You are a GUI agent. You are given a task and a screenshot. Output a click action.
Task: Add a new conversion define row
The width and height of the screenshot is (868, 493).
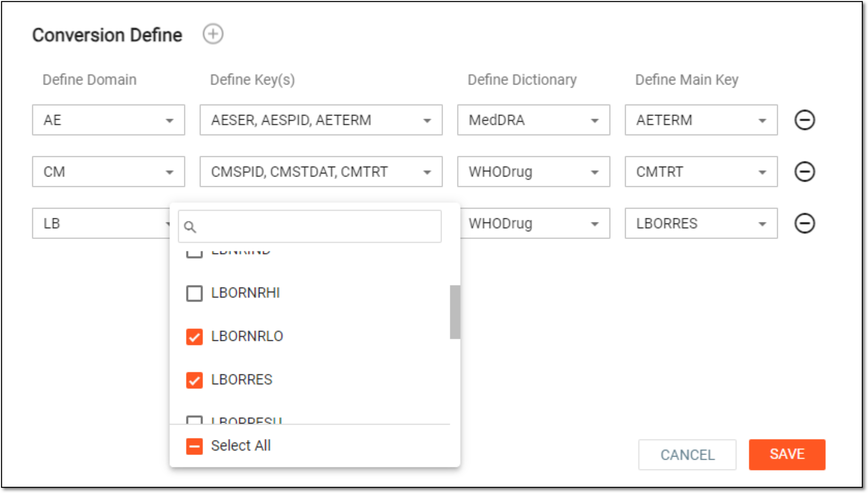coord(213,34)
